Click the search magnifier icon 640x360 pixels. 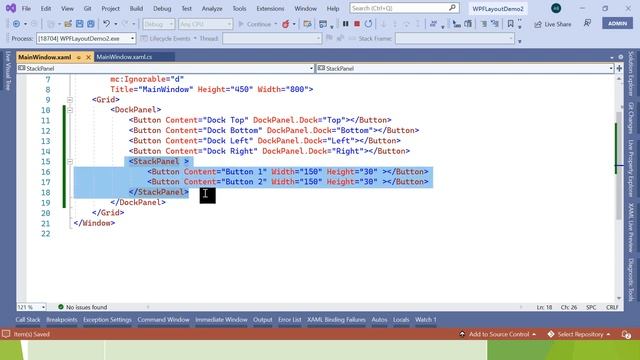(452, 8)
